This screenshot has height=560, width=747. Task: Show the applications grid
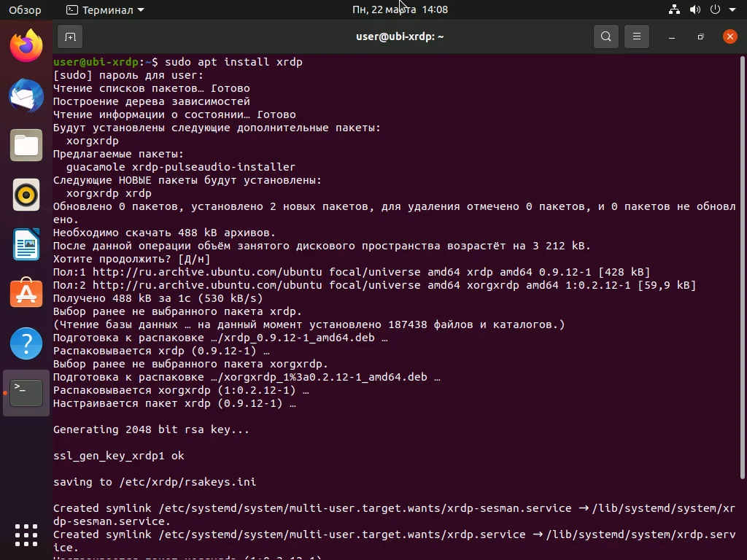(26, 534)
